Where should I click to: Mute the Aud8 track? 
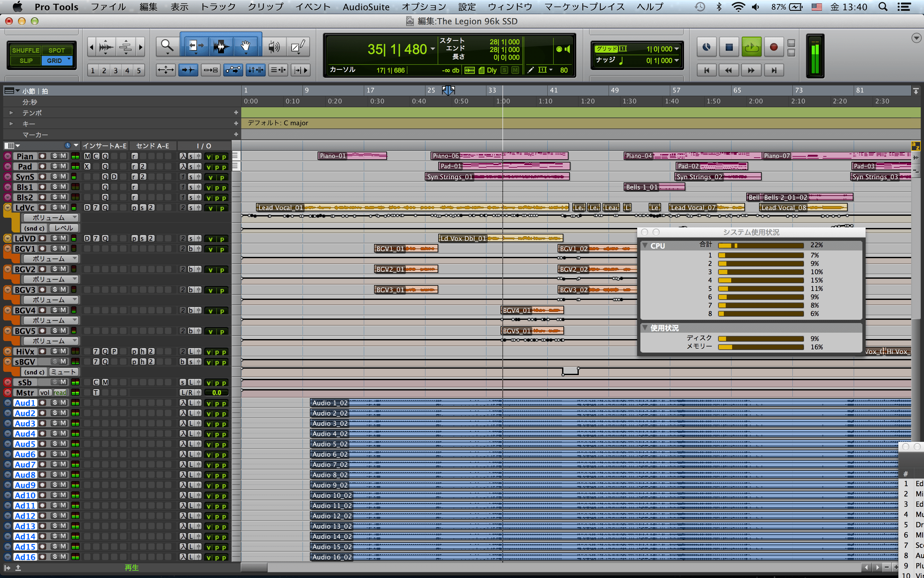tap(63, 474)
